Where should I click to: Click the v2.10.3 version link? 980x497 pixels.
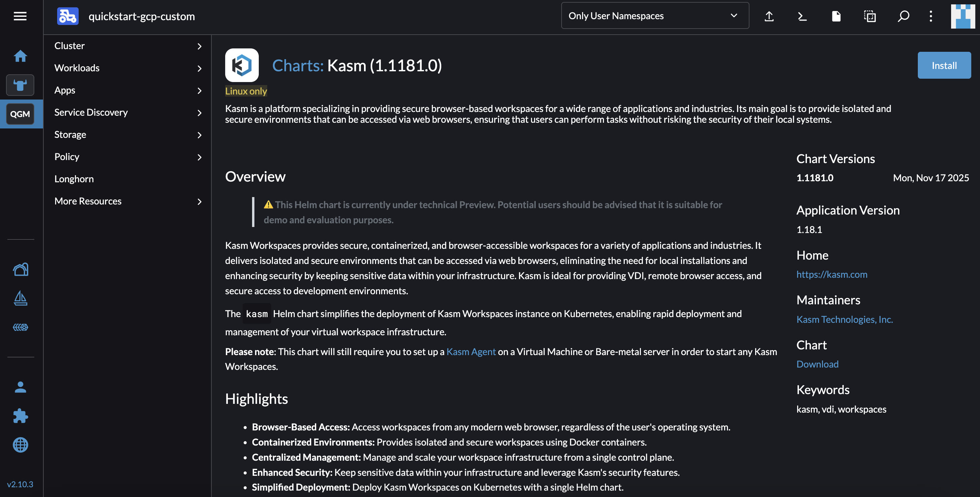click(x=20, y=484)
